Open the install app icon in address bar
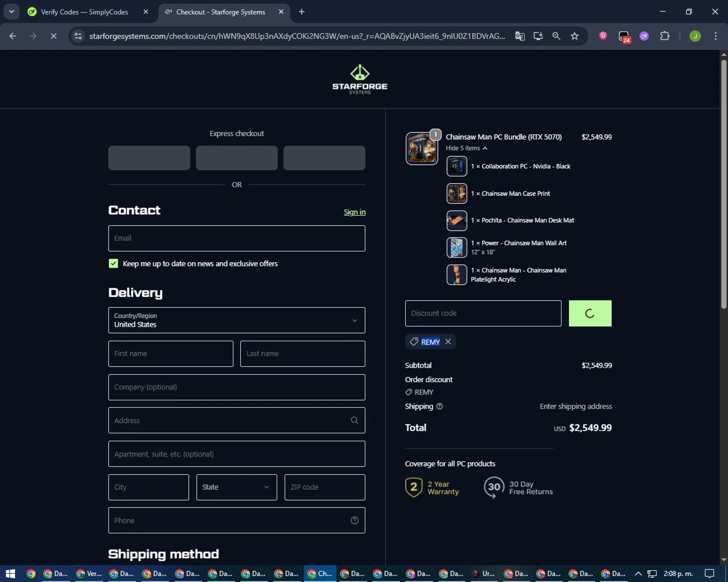The width and height of the screenshot is (728, 582). 538,36
